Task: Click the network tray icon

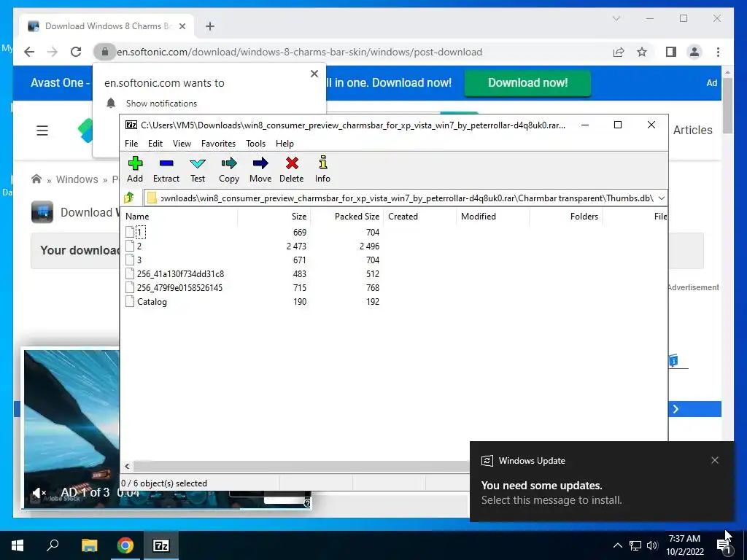Action: pyautogui.click(x=635, y=545)
